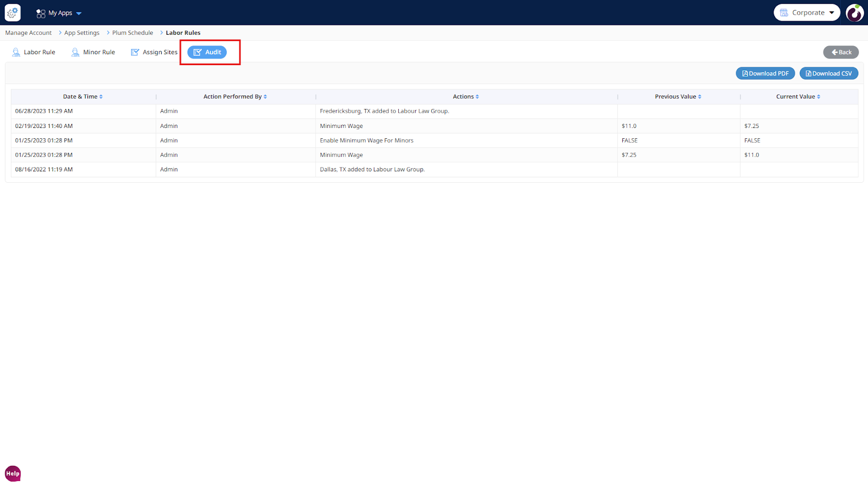Viewport: 868px width, 487px height.
Task: Open the App Settings breadcrumb link
Action: pyautogui.click(x=82, y=33)
